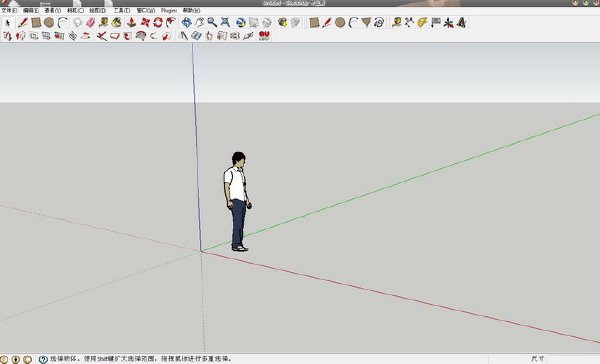The height and width of the screenshot is (364, 600).
Task: Select the arrow Select tool
Action: pos(8,23)
